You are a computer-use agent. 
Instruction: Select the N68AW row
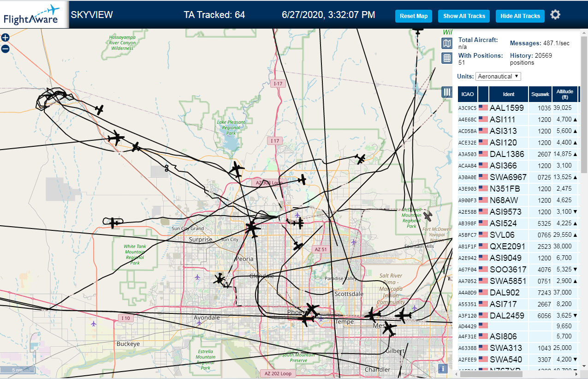point(518,200)
